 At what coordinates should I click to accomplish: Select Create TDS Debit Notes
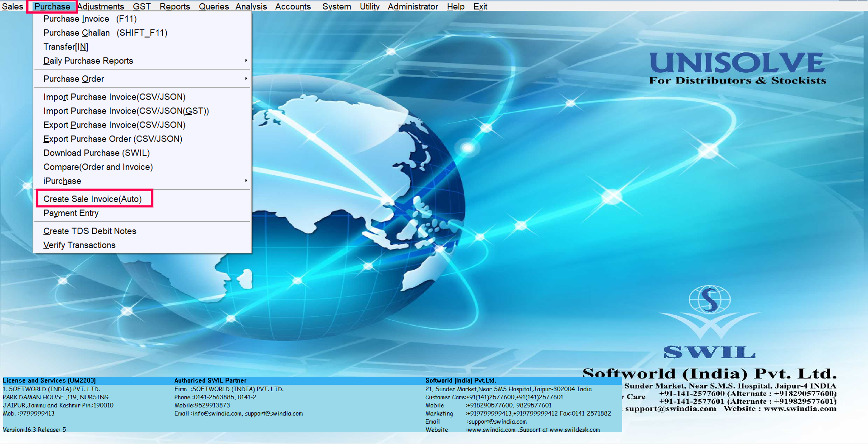click(142, 231)
